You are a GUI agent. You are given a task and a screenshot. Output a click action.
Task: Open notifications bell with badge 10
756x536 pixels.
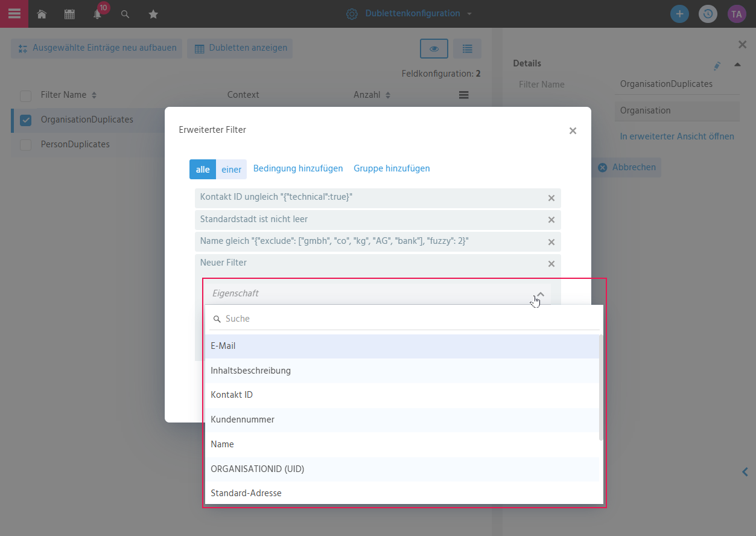pyautogui.click(x=98, y=13)
